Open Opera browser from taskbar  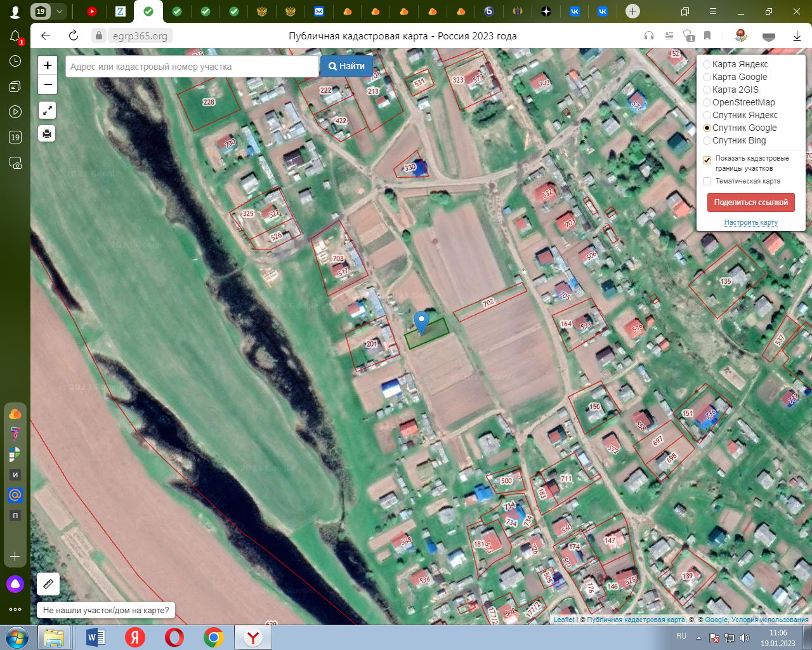point(174,637)
